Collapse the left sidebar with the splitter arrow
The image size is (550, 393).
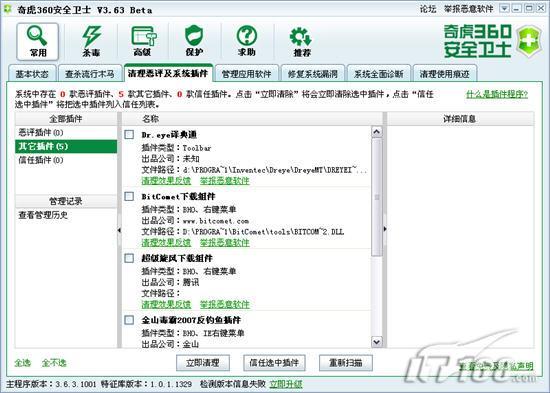tap(119, 230)
